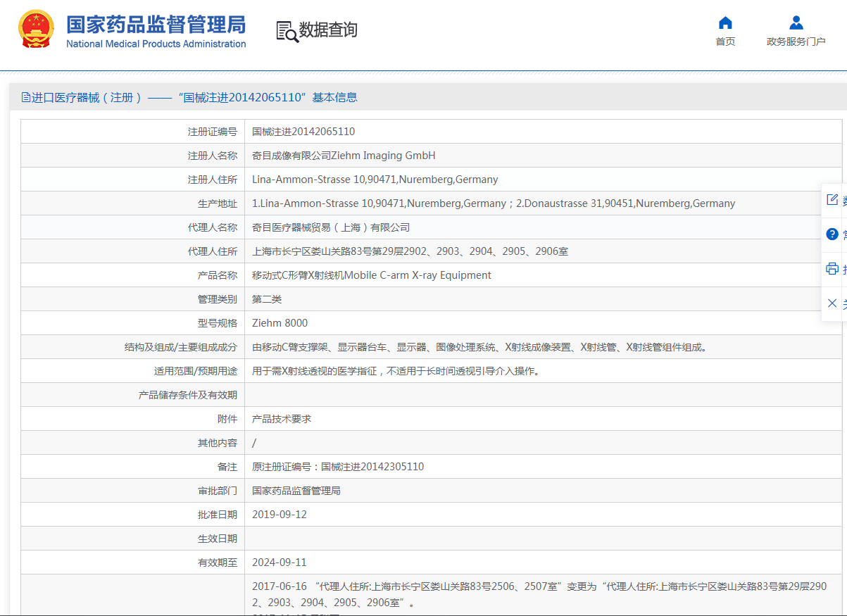Go to 首页 home icon
The height and width of the screenshot is (616, 847).
(725, 23)
